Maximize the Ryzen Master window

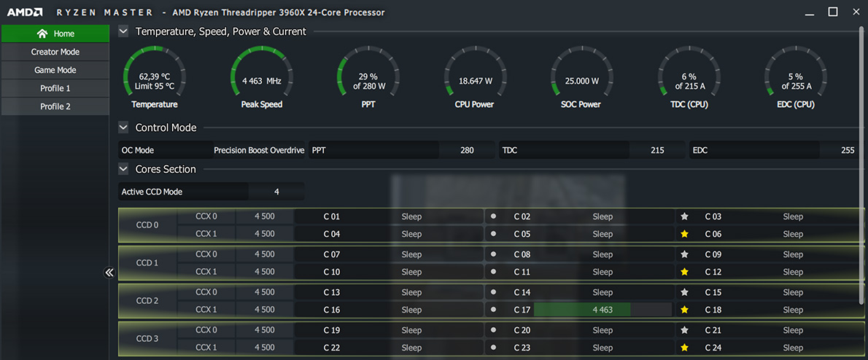tap(832, 12)
